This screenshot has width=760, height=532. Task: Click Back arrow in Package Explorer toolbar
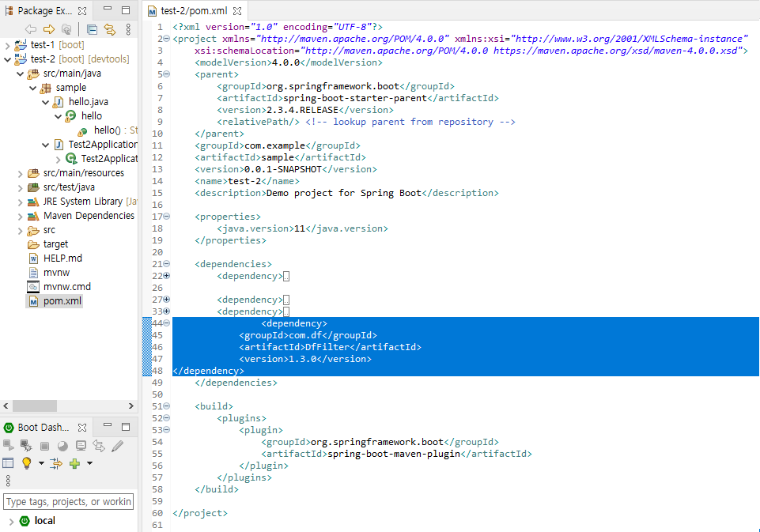click(x=31, y=29)
